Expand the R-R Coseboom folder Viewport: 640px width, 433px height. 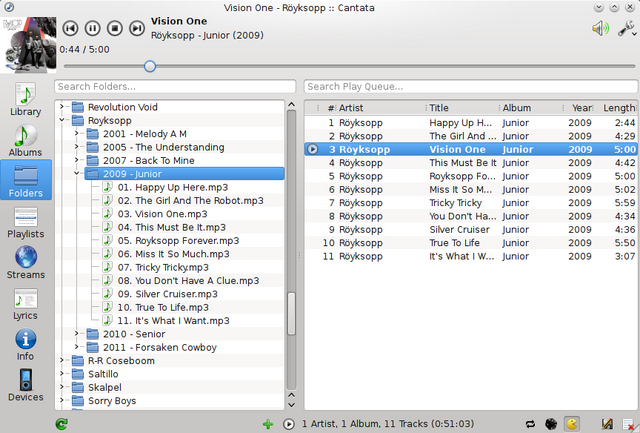pyautogui.click(x=62, y=360)
